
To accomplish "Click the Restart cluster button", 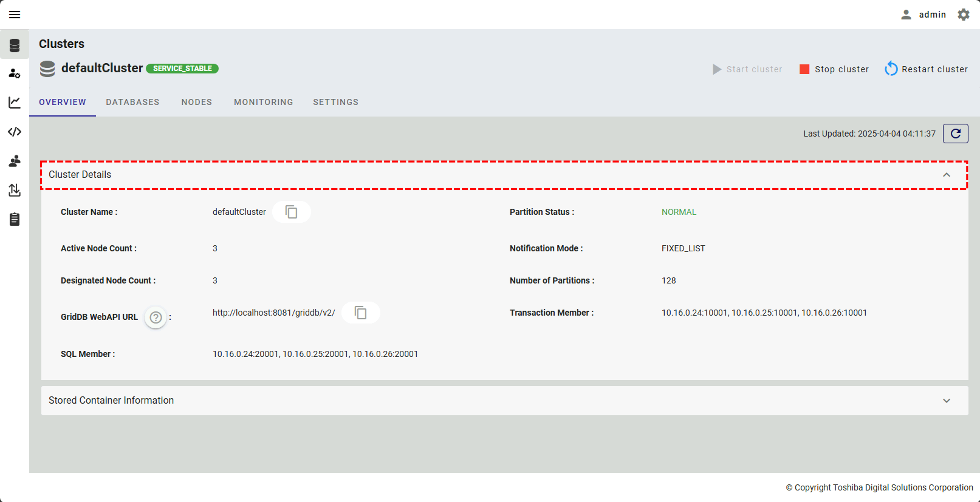I will (926, 69).
